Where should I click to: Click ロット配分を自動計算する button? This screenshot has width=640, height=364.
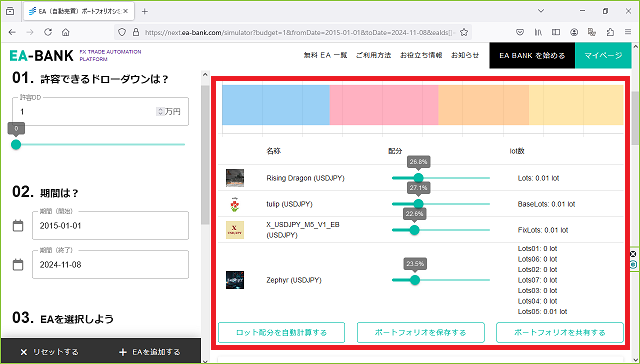282,333
